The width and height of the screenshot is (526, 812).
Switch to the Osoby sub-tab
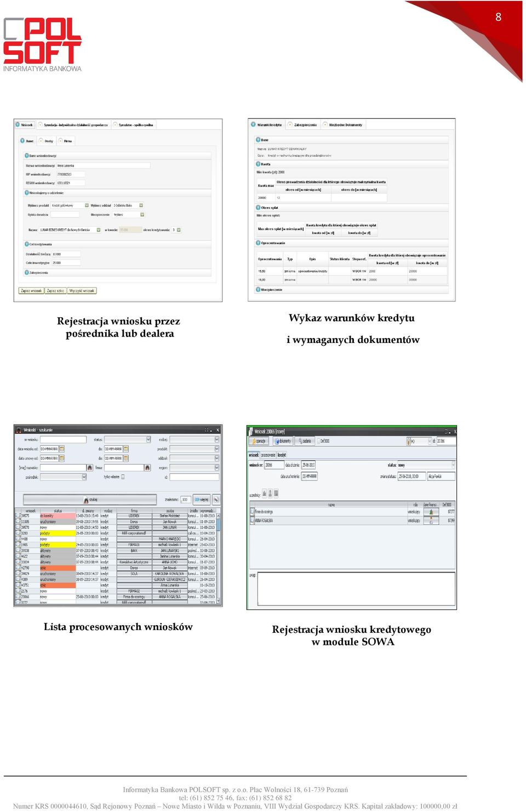point(47,141)
